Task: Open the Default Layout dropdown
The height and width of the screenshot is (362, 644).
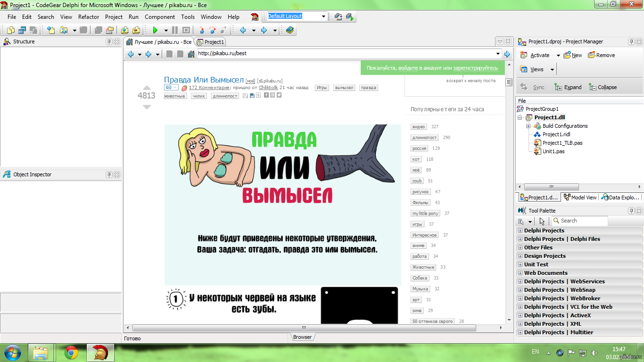Action: 324,16
